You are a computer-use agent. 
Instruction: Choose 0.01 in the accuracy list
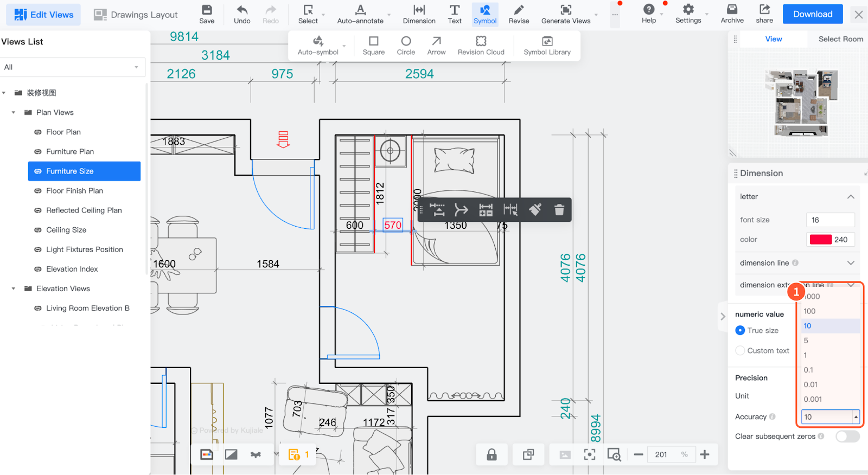[x=810, y=384]
